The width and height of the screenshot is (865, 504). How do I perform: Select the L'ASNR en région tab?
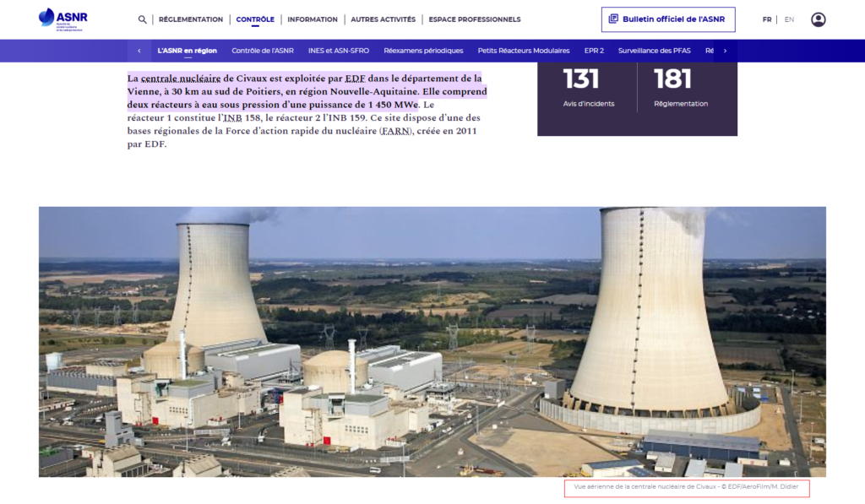[x=187, y=51]
